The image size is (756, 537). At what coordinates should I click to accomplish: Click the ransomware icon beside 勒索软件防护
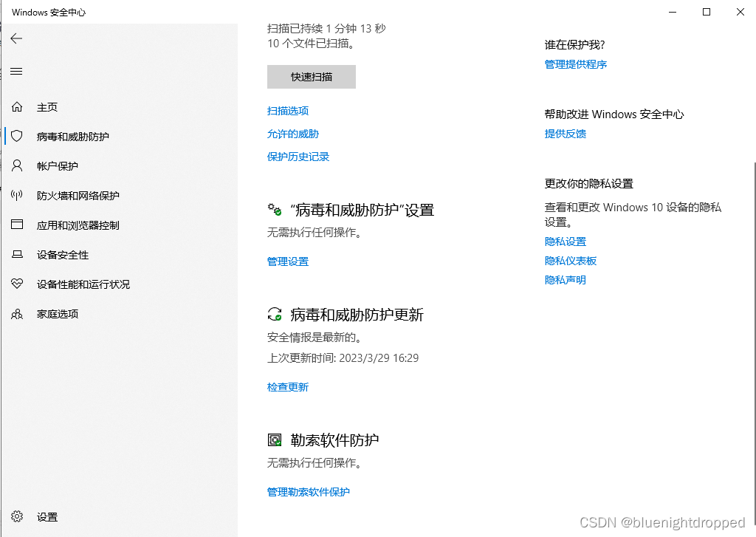tap(275, 439)
